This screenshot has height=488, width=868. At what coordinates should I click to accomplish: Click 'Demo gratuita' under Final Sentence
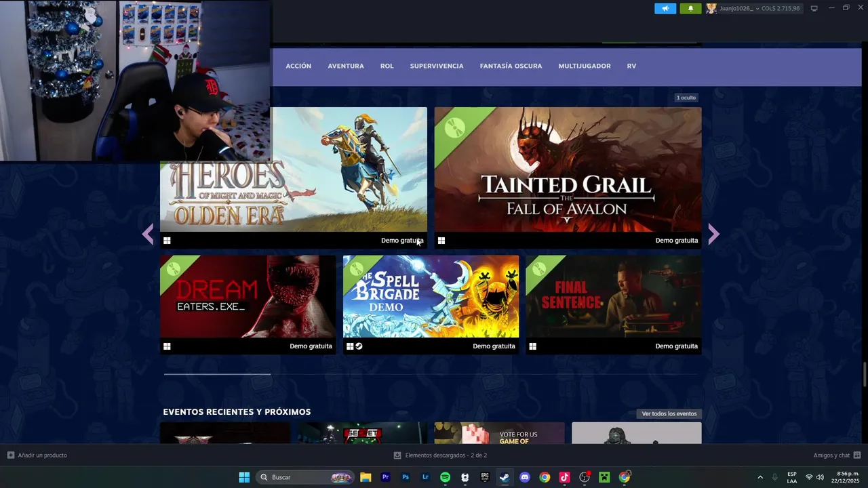(677, 346)
